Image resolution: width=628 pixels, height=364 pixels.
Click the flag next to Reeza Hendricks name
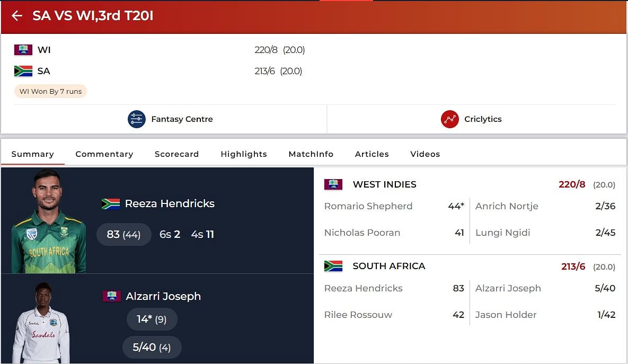[111, 204]
